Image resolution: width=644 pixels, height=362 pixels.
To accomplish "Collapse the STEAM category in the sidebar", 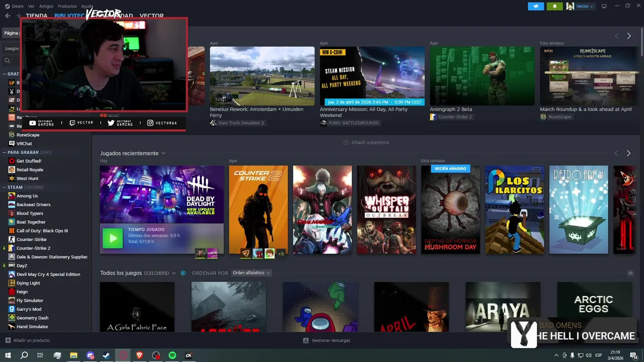I will point(4,187).
